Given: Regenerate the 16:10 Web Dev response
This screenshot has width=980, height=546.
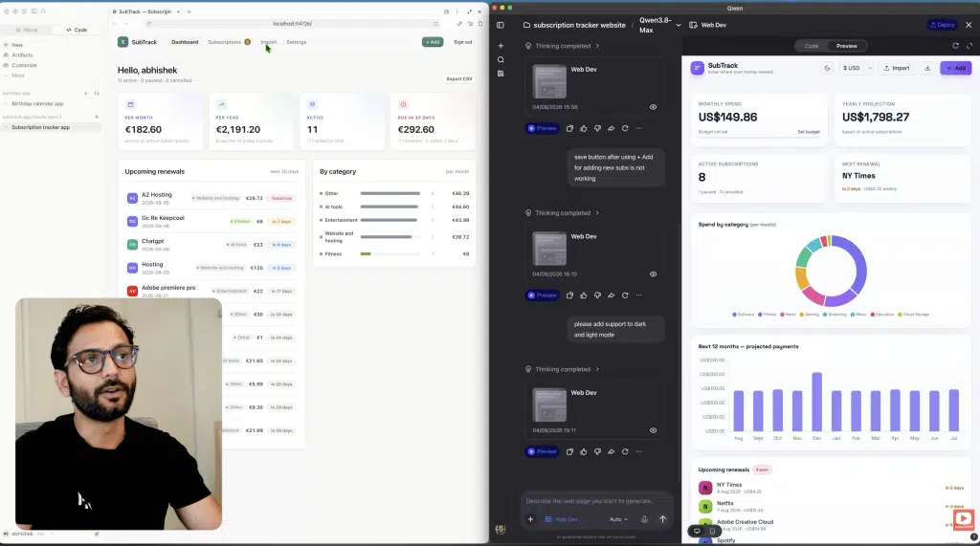Looking at the screenshot, I should click(x=625, y=295).
